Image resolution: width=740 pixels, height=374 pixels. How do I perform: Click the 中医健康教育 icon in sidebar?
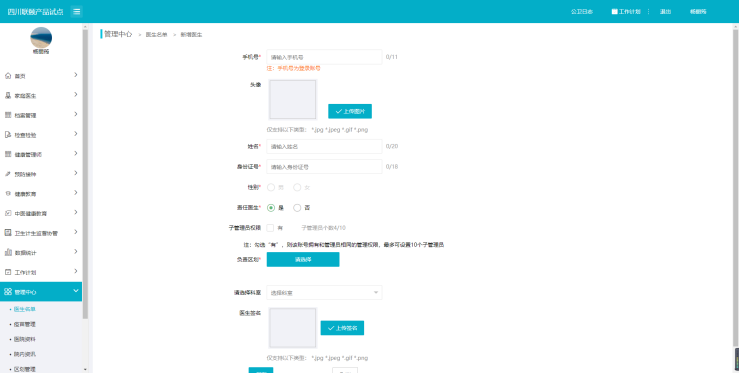tap(8, 213)
